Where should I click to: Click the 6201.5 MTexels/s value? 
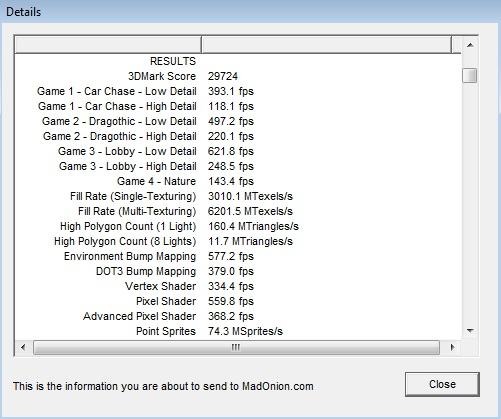[x=250, y=211]
